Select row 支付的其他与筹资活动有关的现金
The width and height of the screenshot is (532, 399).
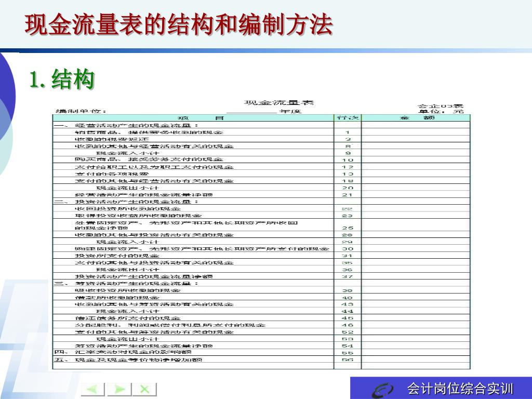click(x=261, y=332)
